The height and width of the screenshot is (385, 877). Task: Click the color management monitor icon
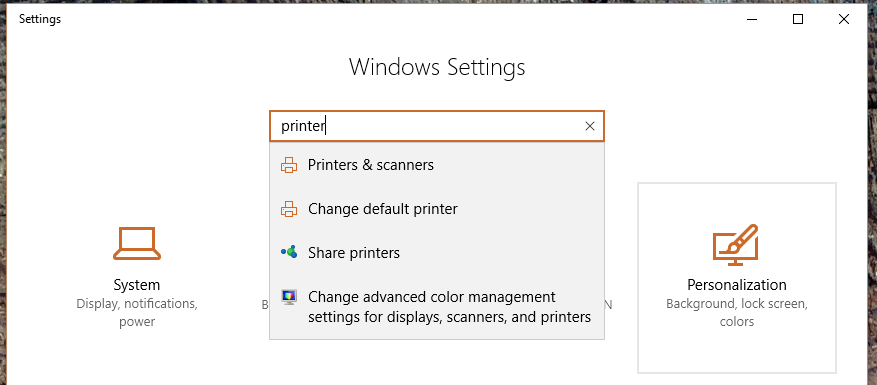(289, 297)
